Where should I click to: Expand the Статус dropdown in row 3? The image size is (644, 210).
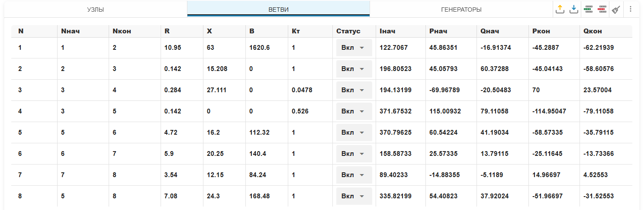point(354,90)
